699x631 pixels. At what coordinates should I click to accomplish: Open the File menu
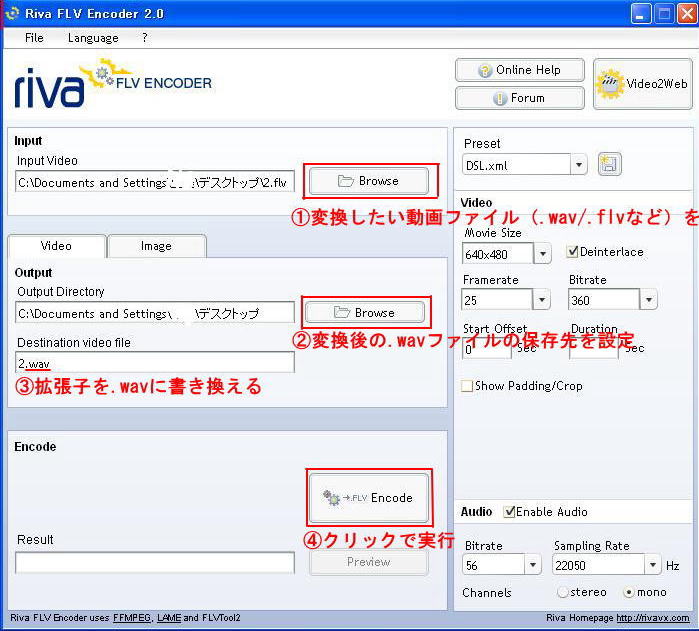click(x=34, y=38)
